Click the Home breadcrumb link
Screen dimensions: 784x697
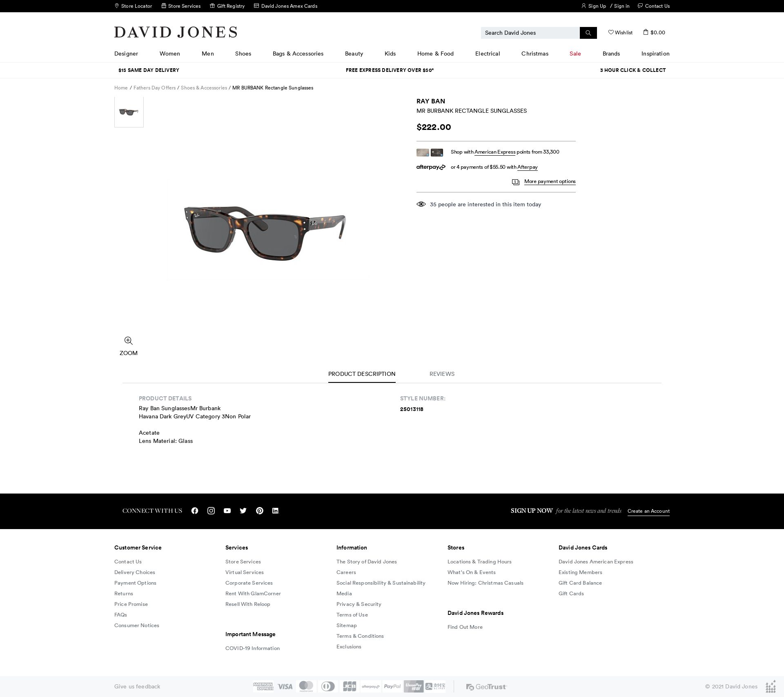tap(121, 88)
